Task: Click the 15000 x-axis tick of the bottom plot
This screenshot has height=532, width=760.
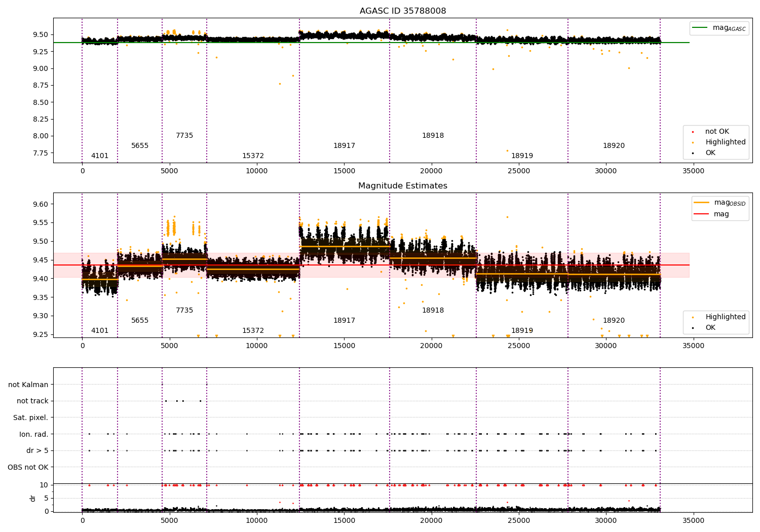Action: [344, 521]
